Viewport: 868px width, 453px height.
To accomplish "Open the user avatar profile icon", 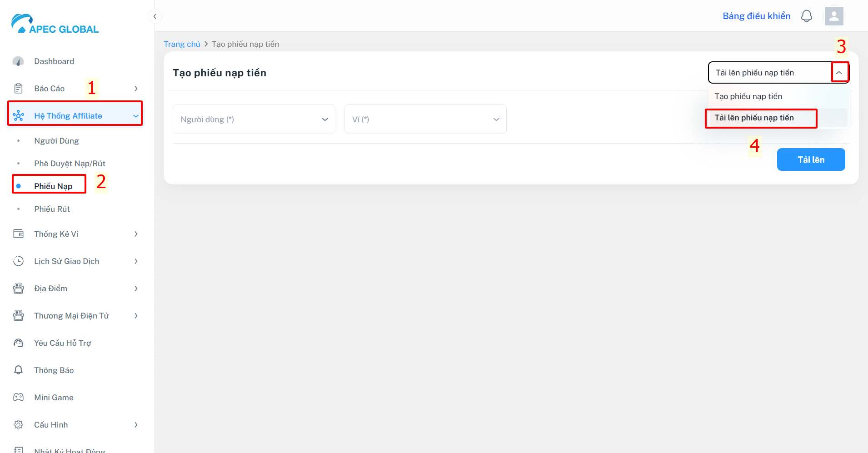I will [834, 16].
